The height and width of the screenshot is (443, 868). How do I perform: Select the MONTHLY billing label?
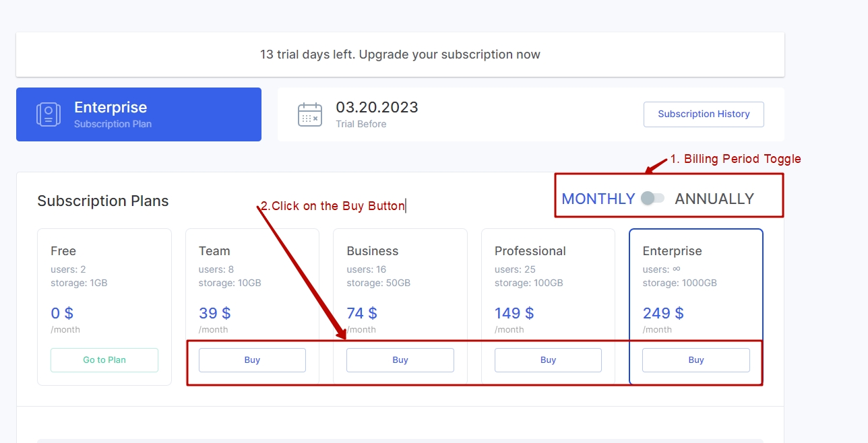(x=598, y=199)
